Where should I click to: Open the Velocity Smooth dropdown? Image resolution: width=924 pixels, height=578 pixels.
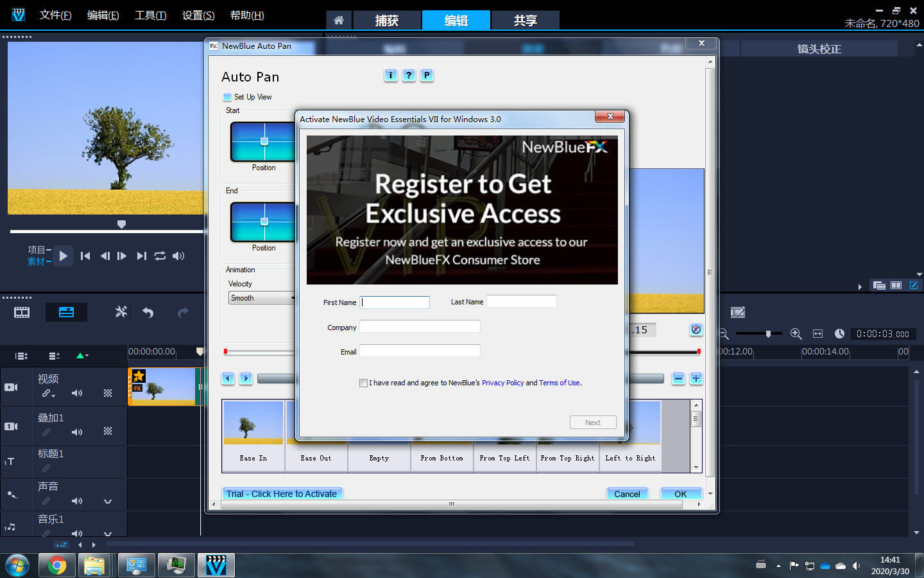(262, 298)
